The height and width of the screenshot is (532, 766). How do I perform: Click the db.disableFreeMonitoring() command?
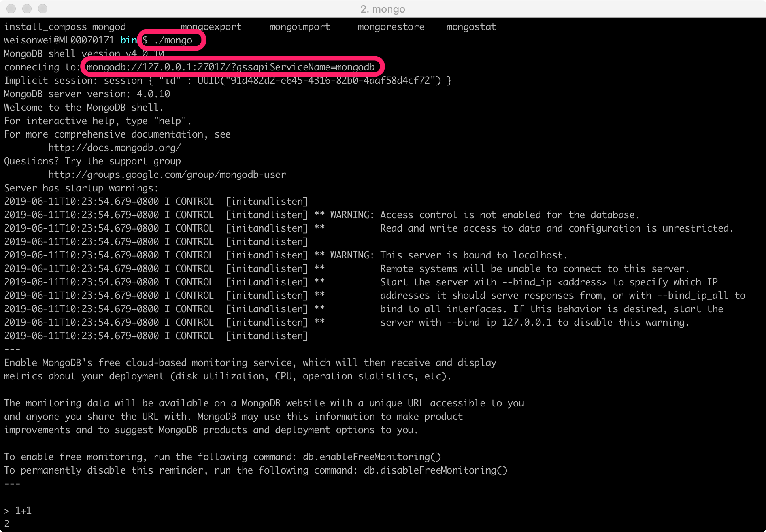tap(436, 470)
